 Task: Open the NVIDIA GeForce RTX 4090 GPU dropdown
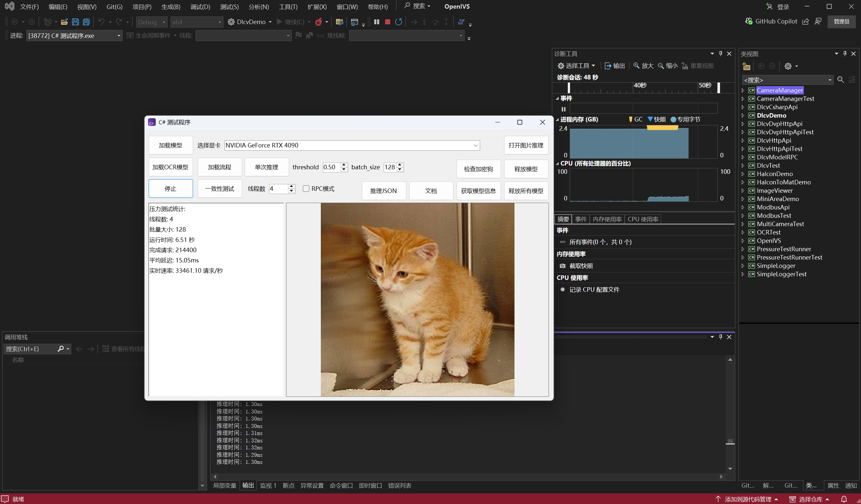click(475, 146)
